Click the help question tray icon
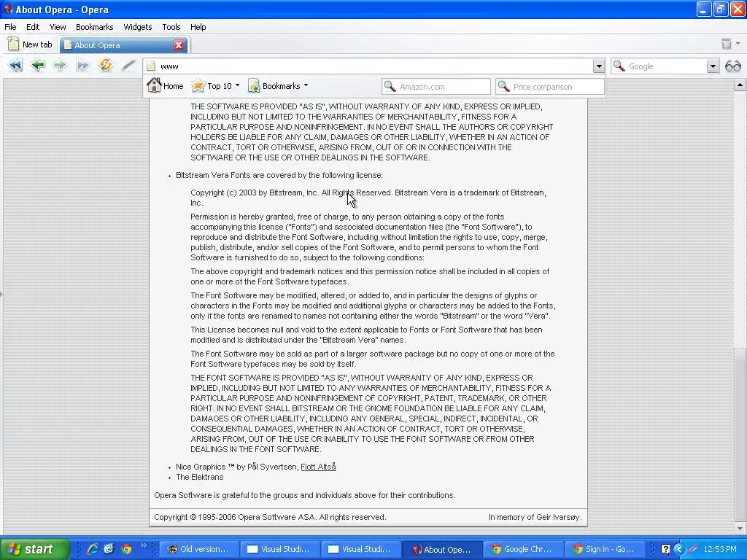This screenshot has height=560, width=747. click(x=665, y=549)
